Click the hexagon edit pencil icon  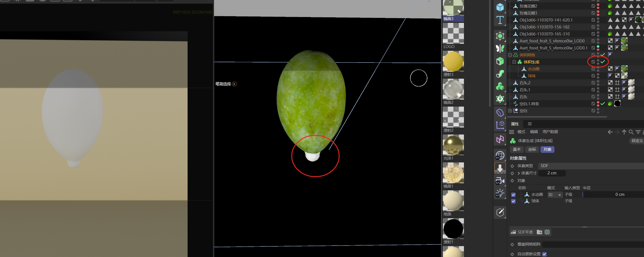click(x=500, y=212)
